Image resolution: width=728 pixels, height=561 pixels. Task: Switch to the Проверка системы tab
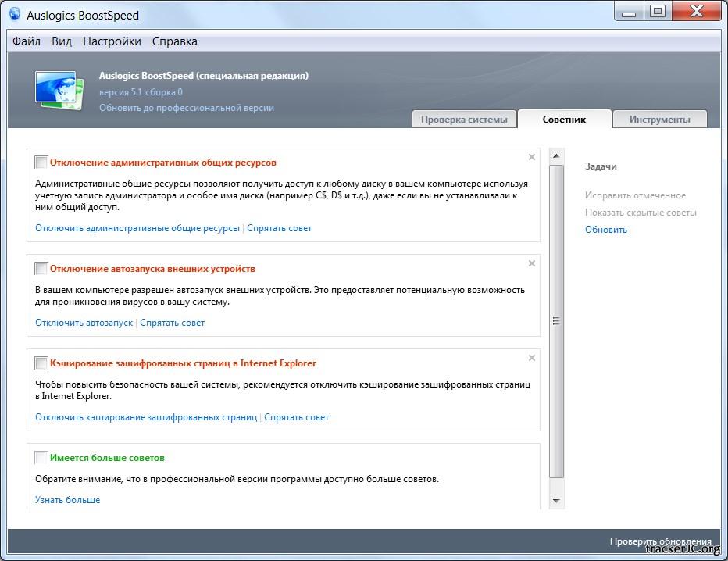tap(464, 120)
